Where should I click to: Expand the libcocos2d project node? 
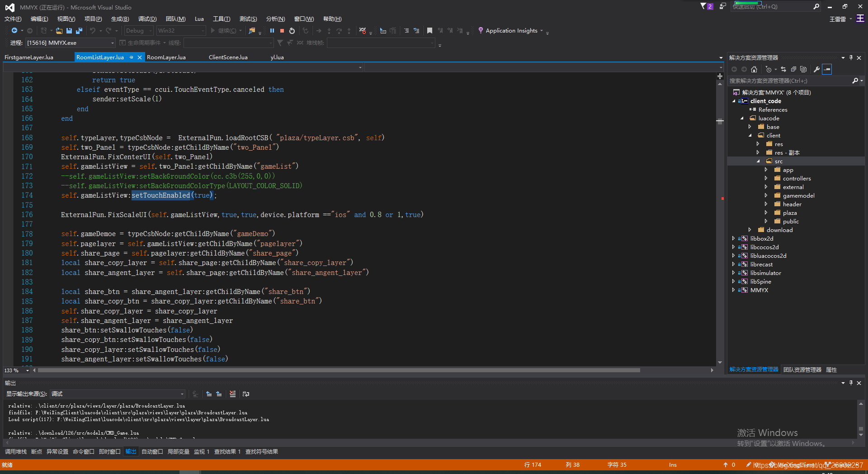[733, 247]
